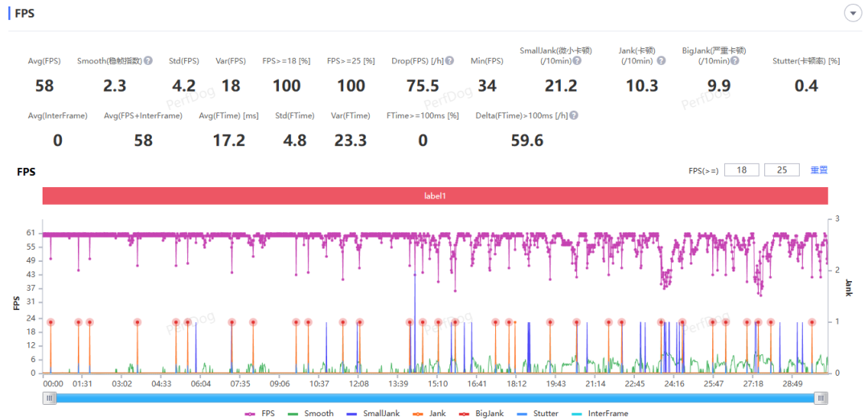Click the Avg(InterFrame) label
This screenshot has width=868, height=420.
pos(58,116)
